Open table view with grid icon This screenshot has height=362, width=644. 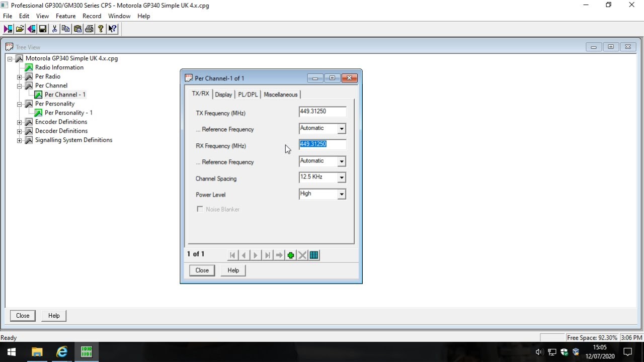(x=314, y=255)
